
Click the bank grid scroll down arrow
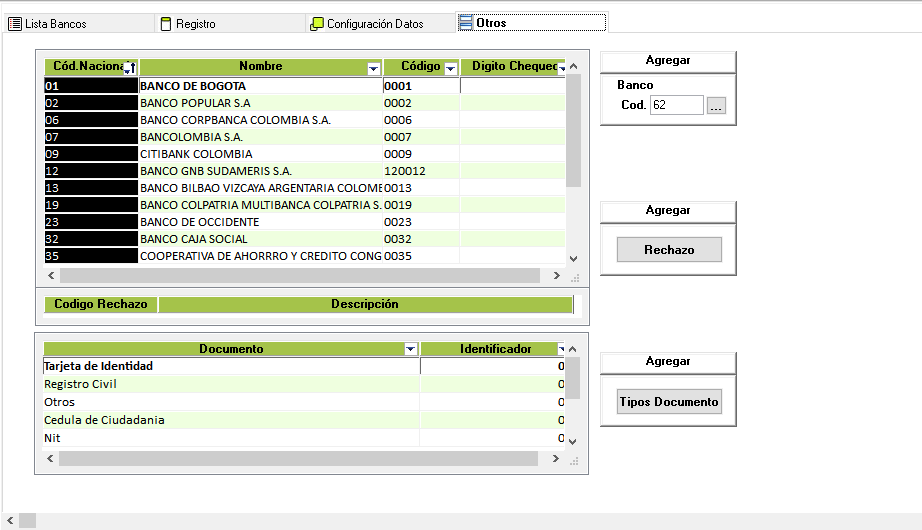(573, 258)
